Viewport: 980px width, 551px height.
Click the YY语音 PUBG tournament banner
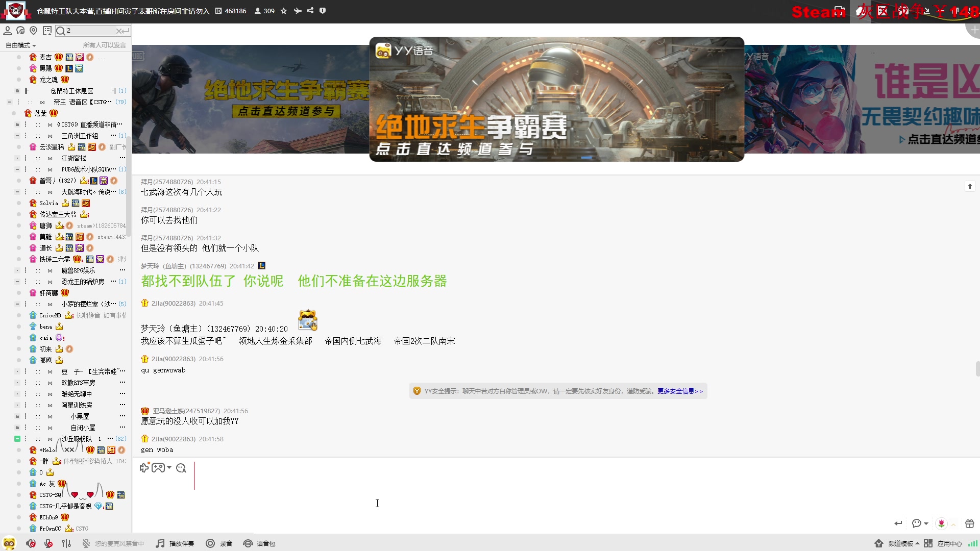pos(556,99)
